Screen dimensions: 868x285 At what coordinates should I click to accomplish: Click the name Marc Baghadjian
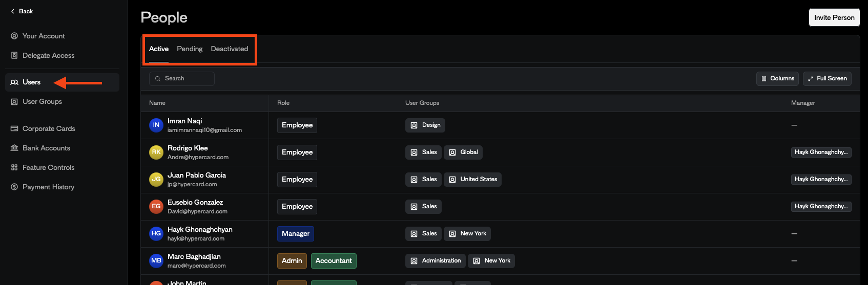(194, 256)
